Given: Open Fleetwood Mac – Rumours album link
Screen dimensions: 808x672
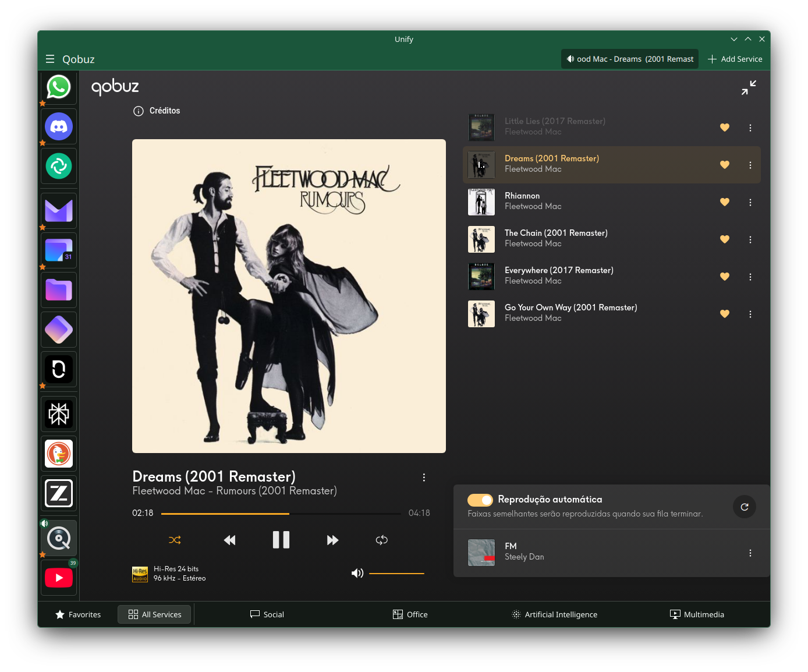Looking at the screenshot, I should [x=235, y=491].
